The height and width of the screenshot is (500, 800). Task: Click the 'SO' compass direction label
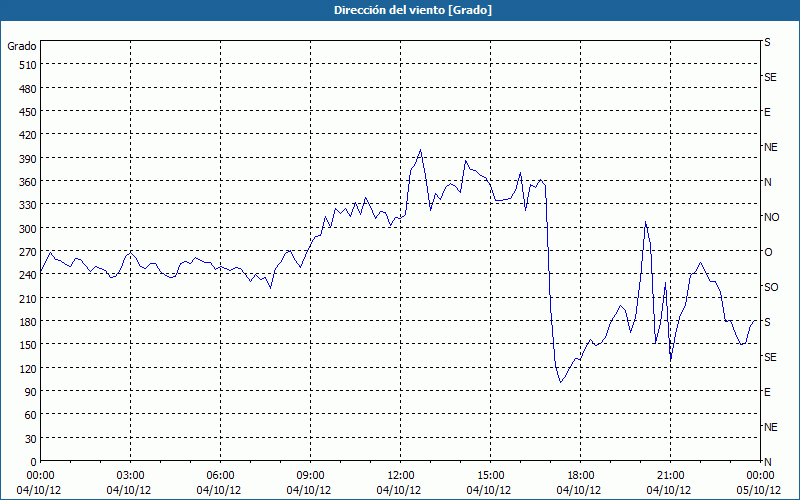pyautogui.click(x=771, y=287)
